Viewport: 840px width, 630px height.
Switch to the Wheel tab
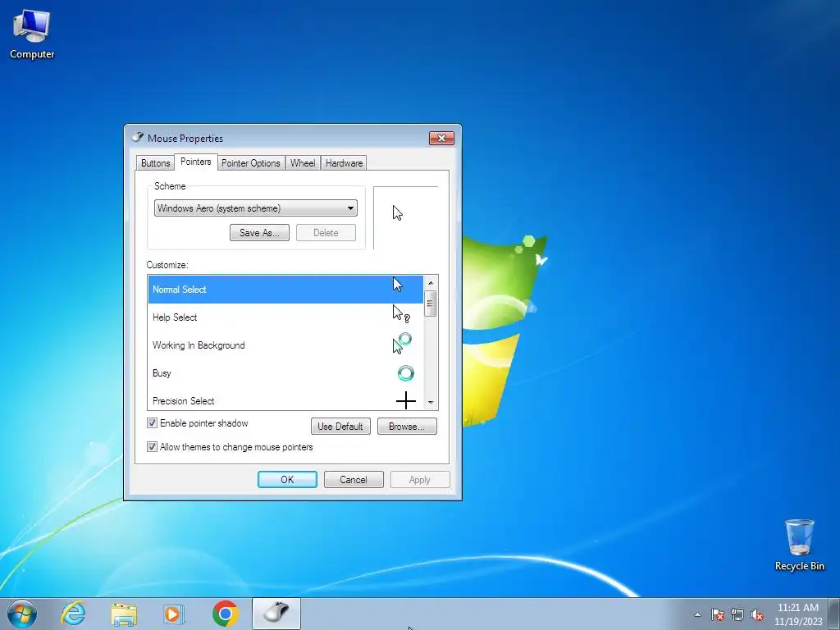click(x=303, y=163)
